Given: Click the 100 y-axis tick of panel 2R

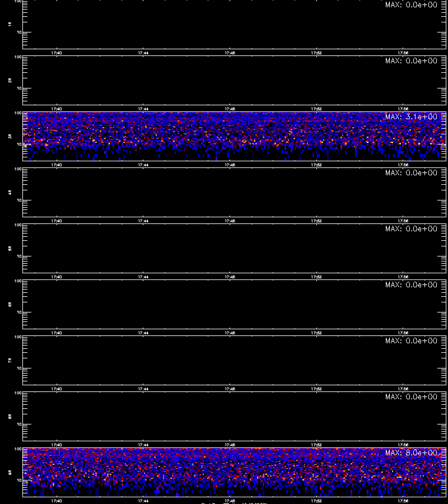Looking at the screenshot, I should [x=18, y=57].
